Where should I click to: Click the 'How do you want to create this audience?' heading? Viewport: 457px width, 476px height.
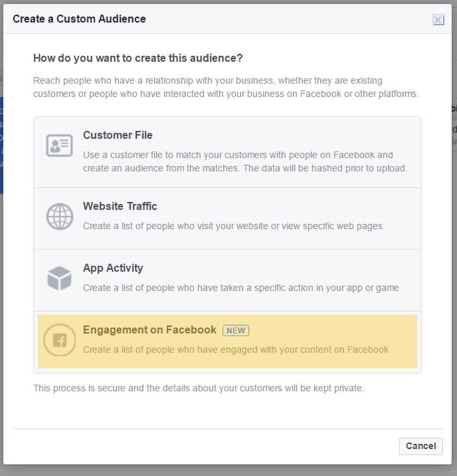point(138,58)
